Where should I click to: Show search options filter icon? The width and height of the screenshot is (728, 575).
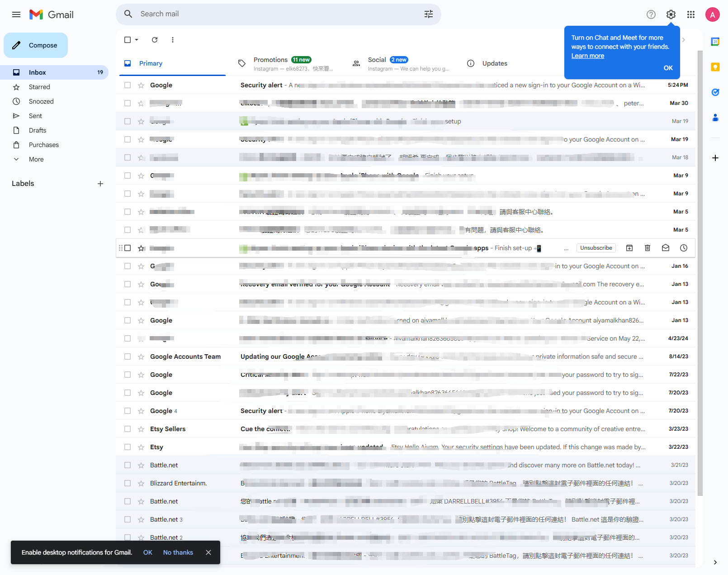(x=429, y=14)
